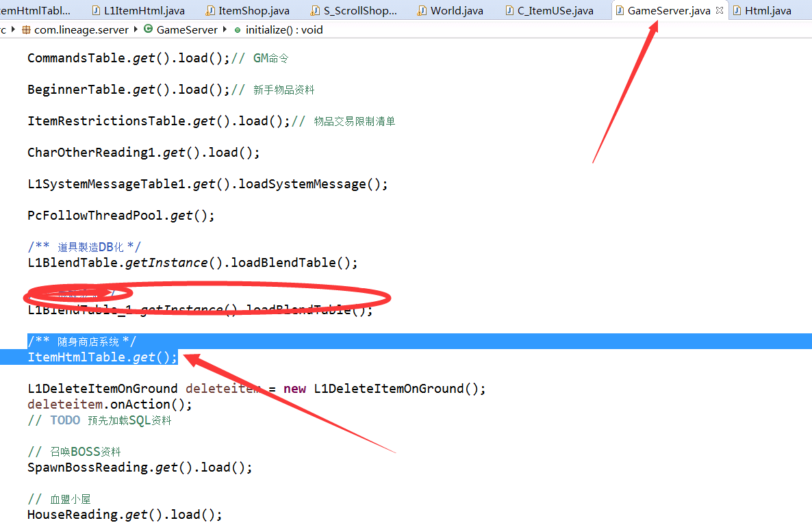Image resolution: width=812 pixels, height=525 pixels.
Task: Click the deleteitem.onAction() line
Action: pos(110,405)
